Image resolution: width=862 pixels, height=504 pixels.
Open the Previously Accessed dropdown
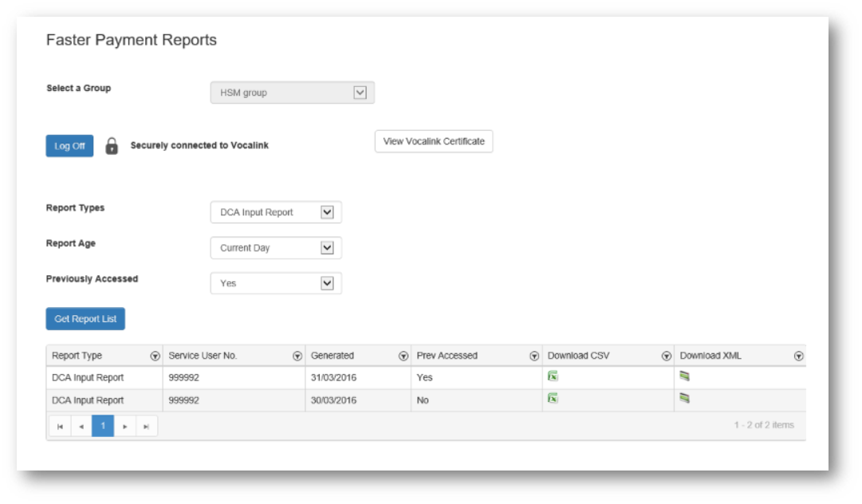pos(326,283)
